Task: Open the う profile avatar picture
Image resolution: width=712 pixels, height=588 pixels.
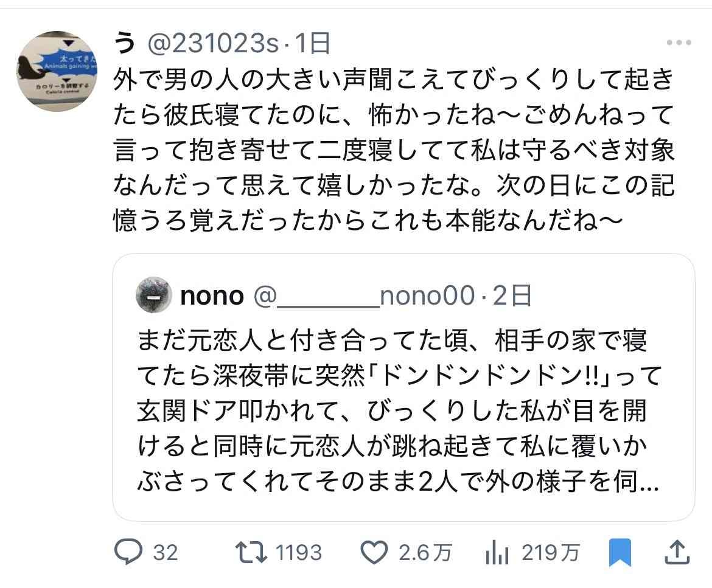Action: point(57,71)
